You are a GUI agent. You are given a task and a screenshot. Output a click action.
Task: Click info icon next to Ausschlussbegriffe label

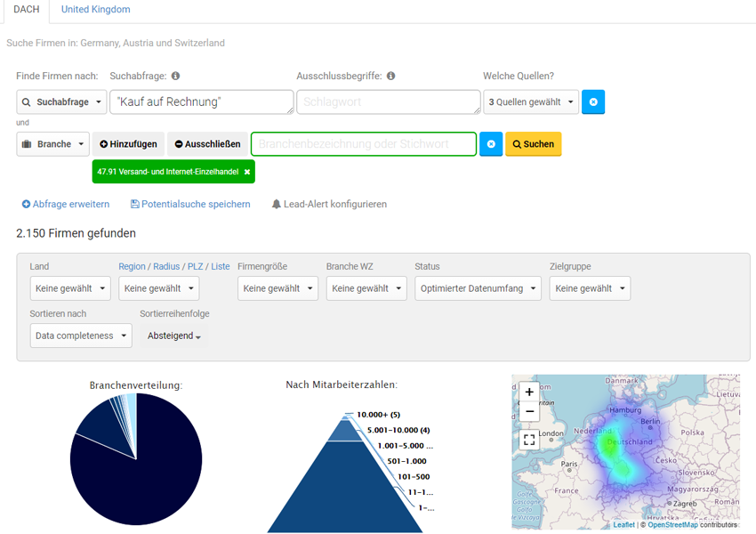click(x=391, y=76)
